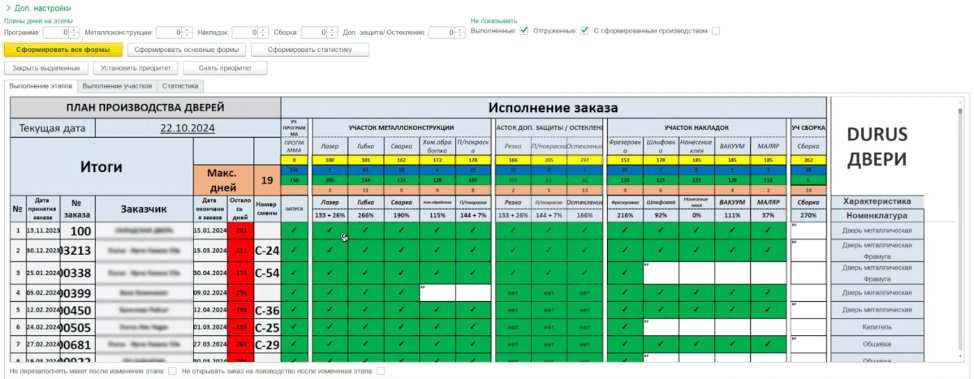Click Сформировать основные формы button
This screenshot has height=379, width=974.
click(186, 50)
